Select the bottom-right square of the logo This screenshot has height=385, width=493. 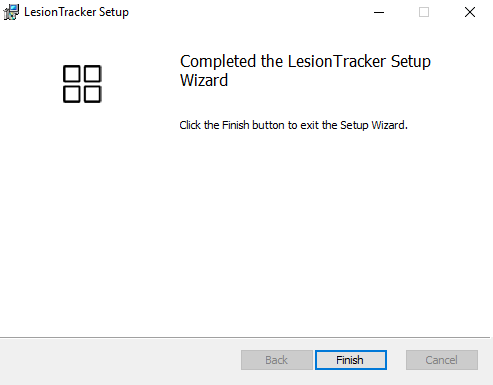pyautogui.click(x=92, y=94)
